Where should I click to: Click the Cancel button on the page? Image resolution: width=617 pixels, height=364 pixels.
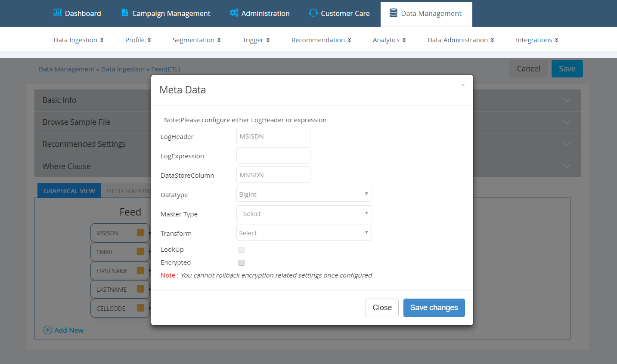click(528, 69)
